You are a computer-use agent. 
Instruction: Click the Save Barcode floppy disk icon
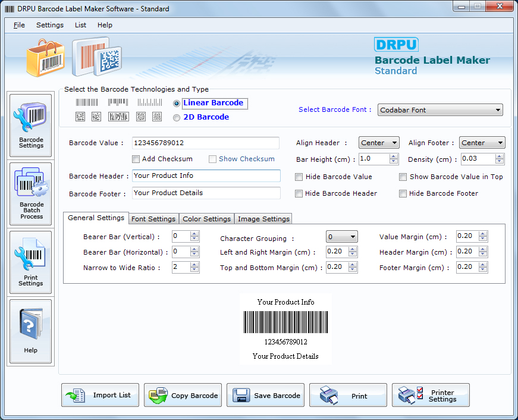(241, 395)
